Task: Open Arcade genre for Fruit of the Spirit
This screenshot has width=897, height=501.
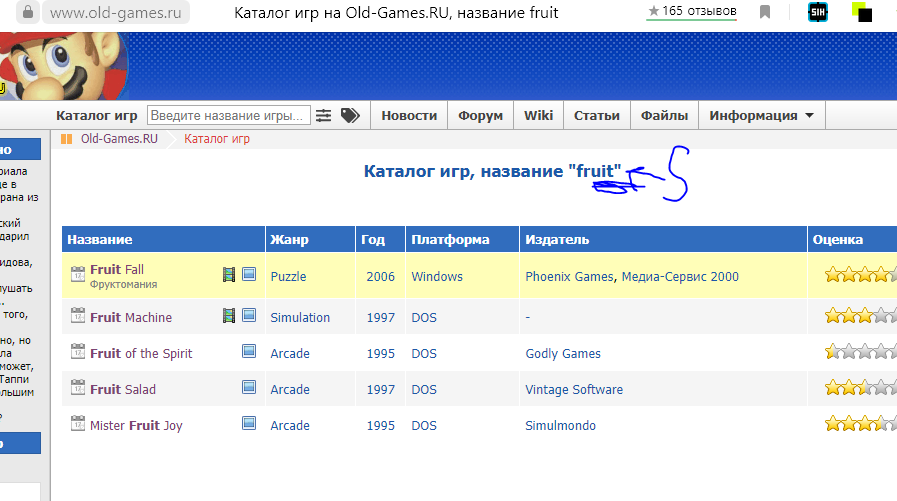Action: click(290, 353)
